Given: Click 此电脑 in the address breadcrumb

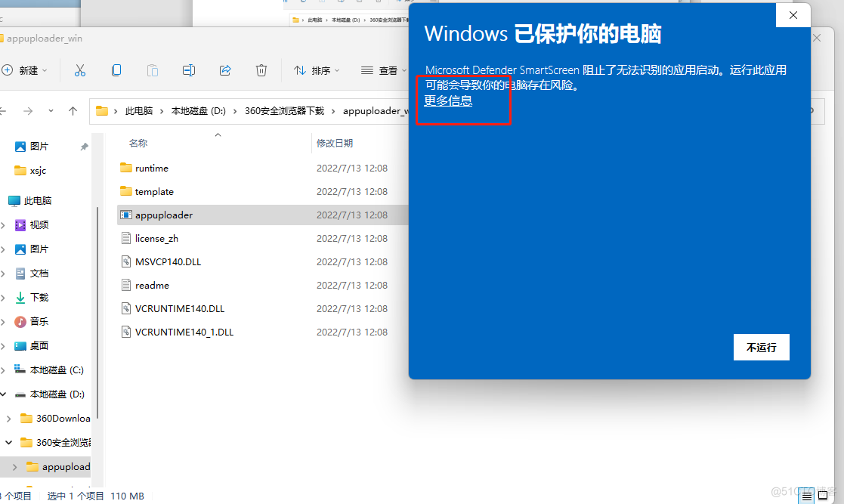Looking at the screenshot, I should [139, 111].
